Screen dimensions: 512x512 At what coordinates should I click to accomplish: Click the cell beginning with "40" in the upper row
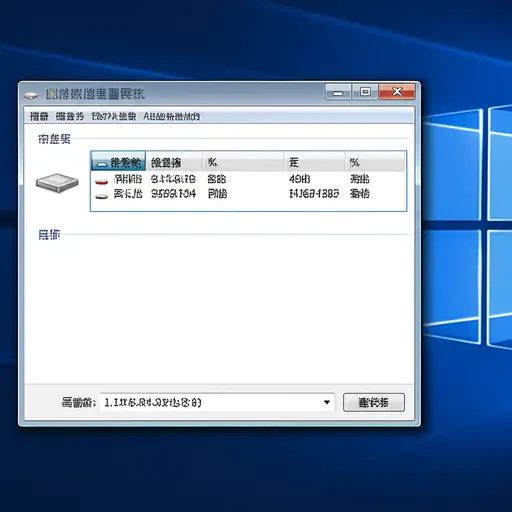(299, 179)
